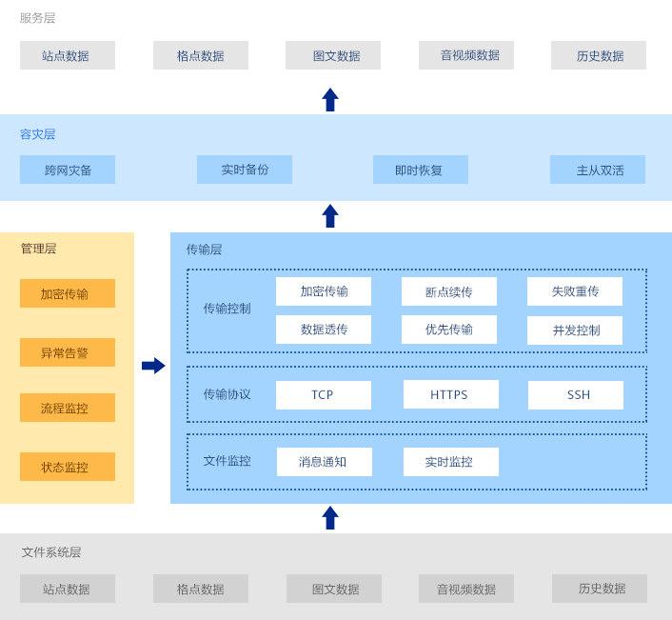This screenshot has height=620, width=672.
Task: Click the 优先传输 box
Action: click(449, 330)
